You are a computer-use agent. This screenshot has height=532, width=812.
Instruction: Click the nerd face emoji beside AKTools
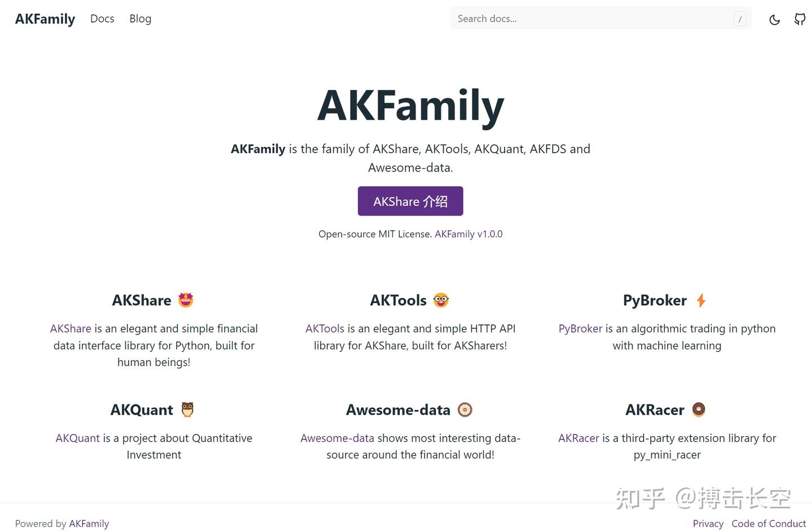point(440,300)
